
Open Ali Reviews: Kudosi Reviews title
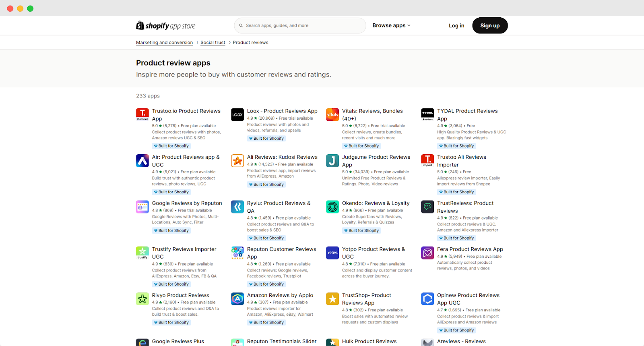click(x=282, y=157)
